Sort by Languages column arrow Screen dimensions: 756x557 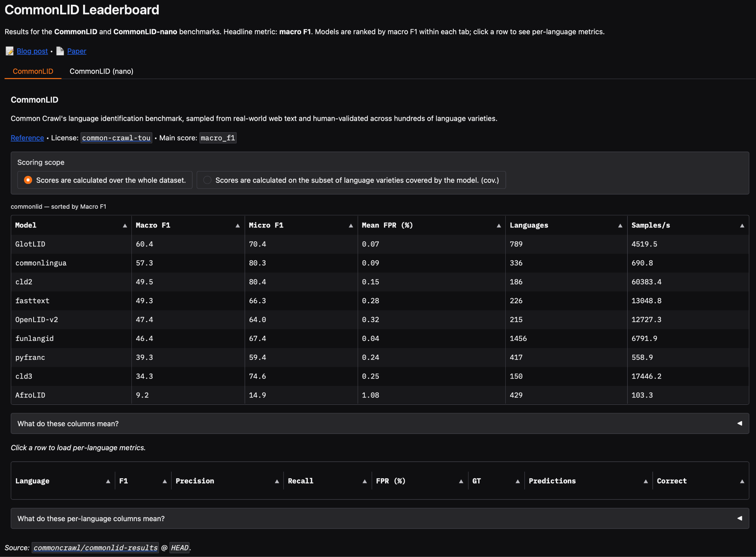[620, 226]
